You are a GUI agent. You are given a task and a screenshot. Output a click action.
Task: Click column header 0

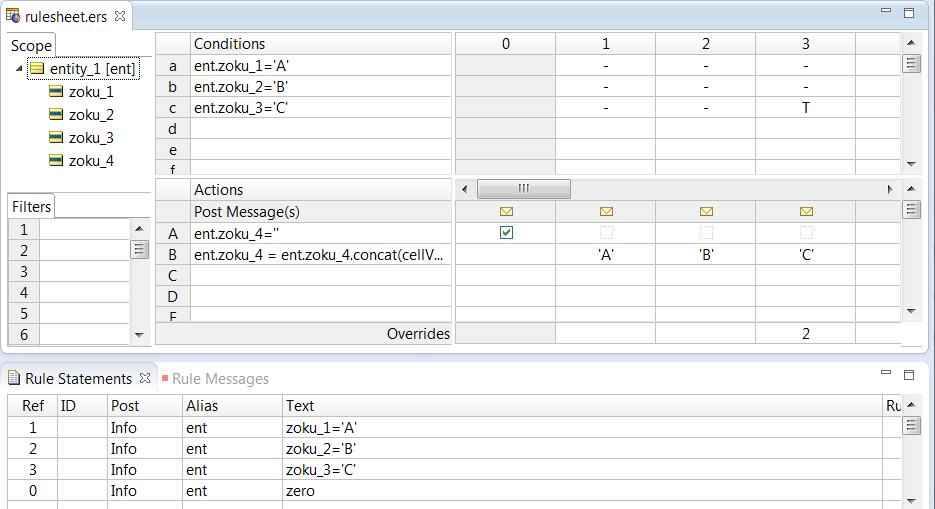(x=506, y=44)
